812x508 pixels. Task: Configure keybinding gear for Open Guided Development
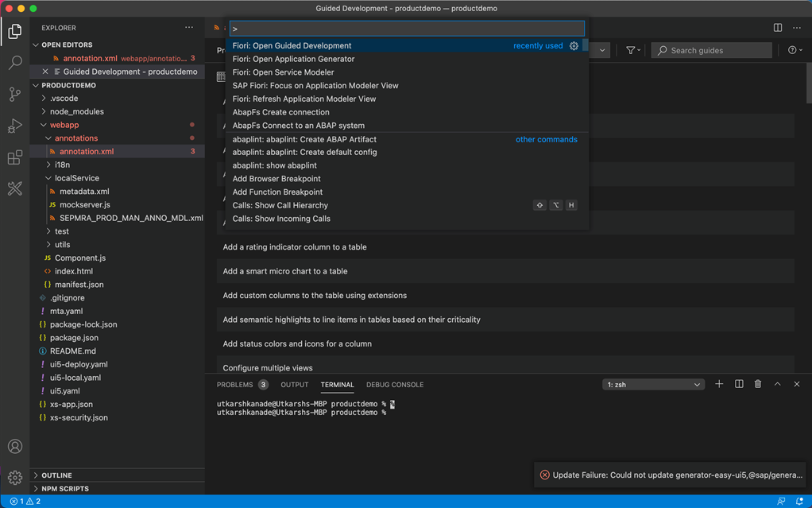[574, 45]
